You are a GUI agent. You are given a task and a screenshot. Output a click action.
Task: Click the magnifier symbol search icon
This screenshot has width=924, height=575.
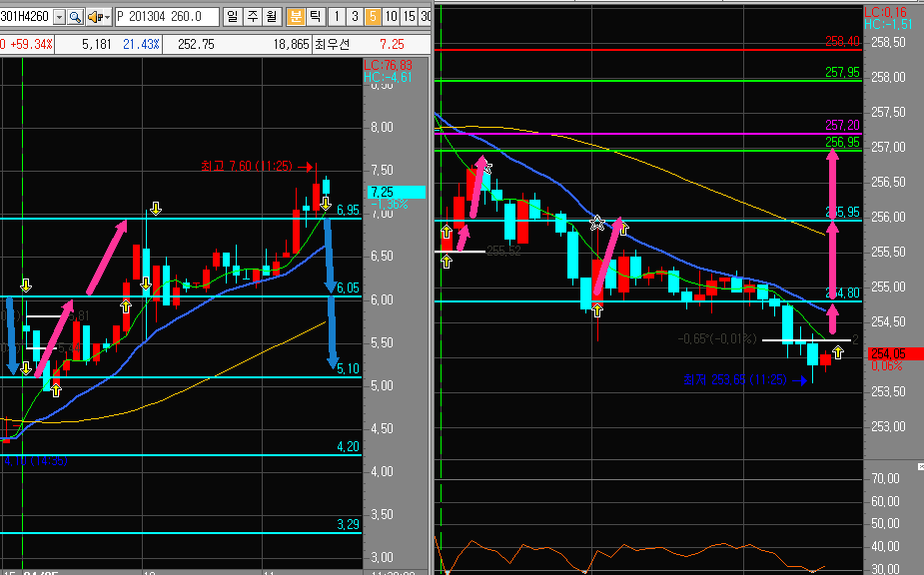(75, 17)
